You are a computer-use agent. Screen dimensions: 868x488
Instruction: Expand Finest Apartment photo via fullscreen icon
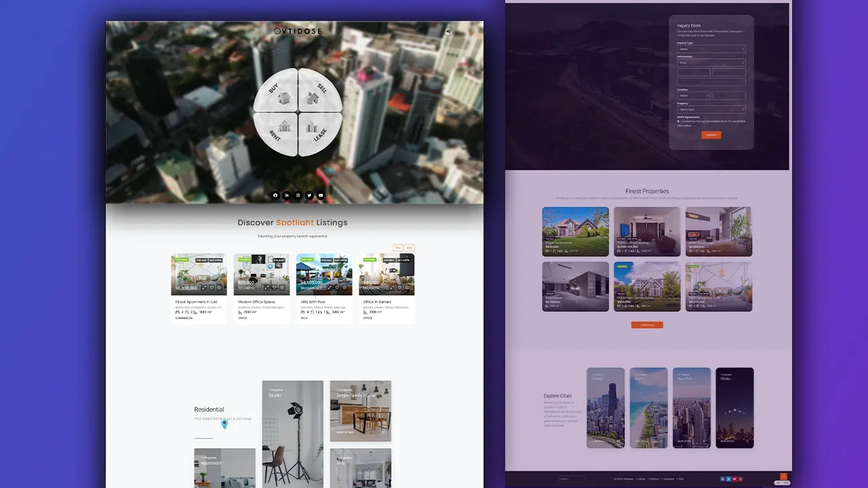click(x=204, y=287)
